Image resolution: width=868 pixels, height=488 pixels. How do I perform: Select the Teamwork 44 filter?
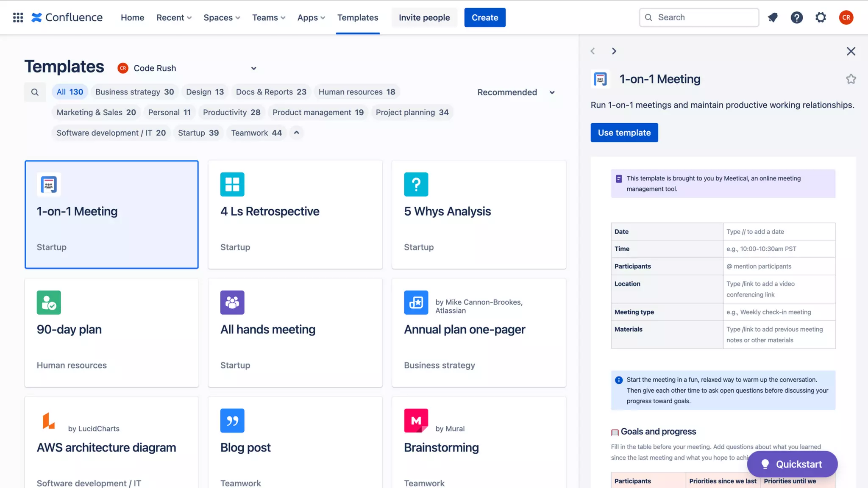256,133
